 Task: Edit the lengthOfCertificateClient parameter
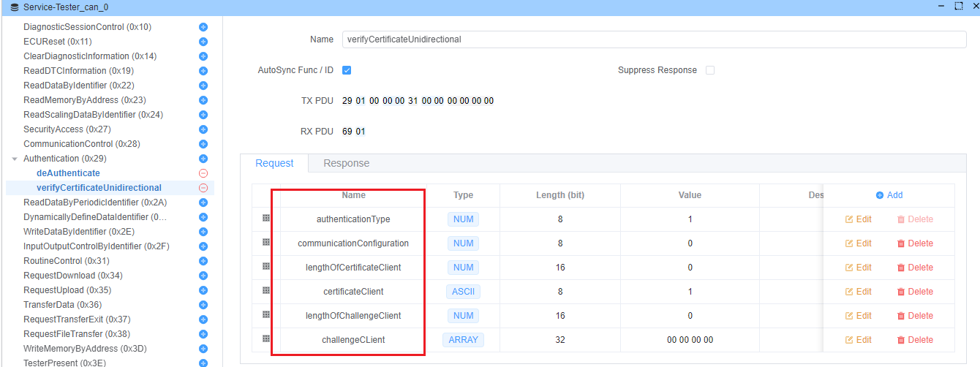pyautogui.click(x=858, y=268)
